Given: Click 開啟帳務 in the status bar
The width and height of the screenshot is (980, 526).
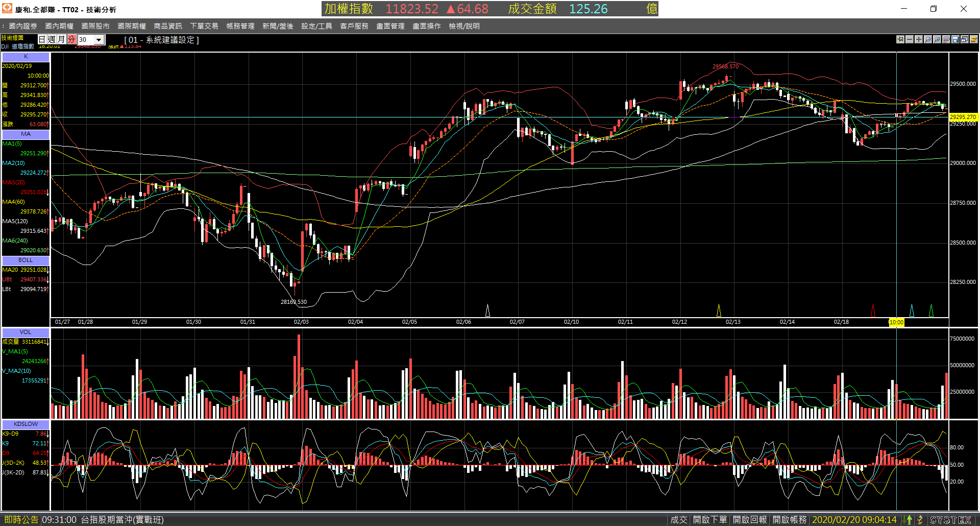Looking at the screenshot, I should (789, 520).
